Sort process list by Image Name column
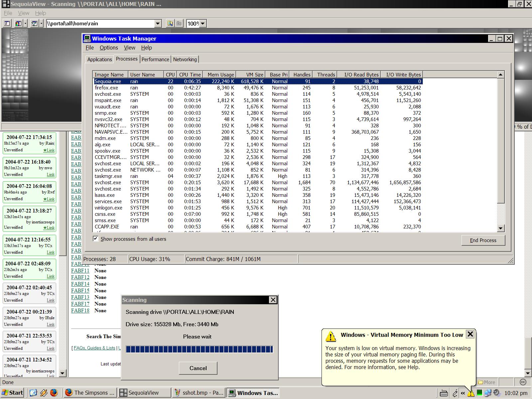 tap(110, 74)
